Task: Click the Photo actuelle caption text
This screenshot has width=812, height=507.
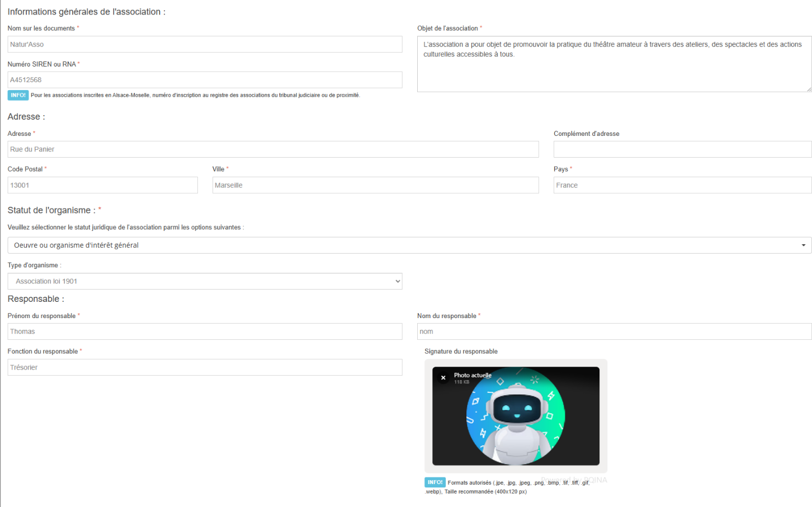Action: pyautogui.click(x=473, y=375)
